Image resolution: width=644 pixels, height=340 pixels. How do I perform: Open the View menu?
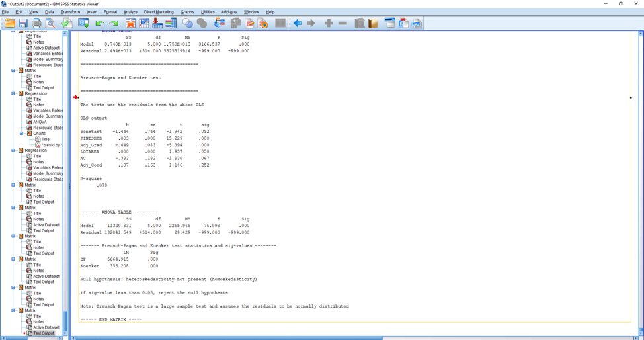click(x=34, y=12)
